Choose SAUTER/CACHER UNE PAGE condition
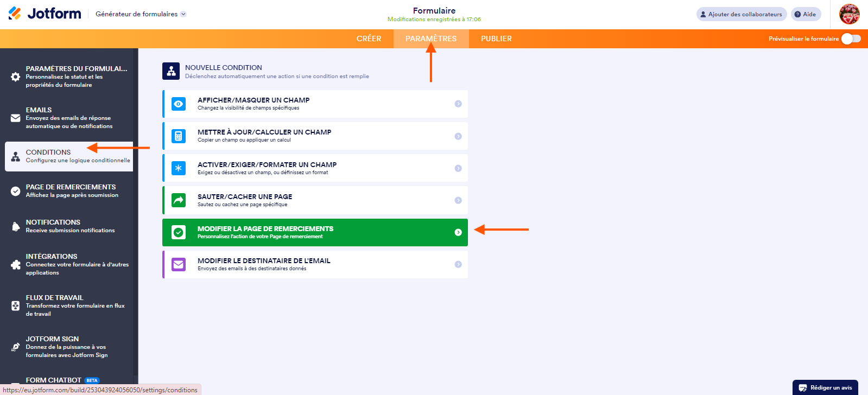868x395 pixels. point(315,200)
